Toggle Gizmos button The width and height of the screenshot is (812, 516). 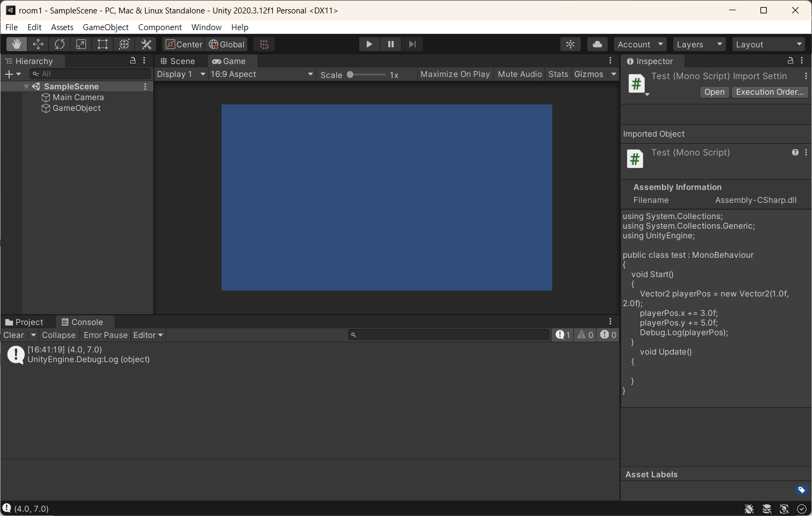coord(589,74)
